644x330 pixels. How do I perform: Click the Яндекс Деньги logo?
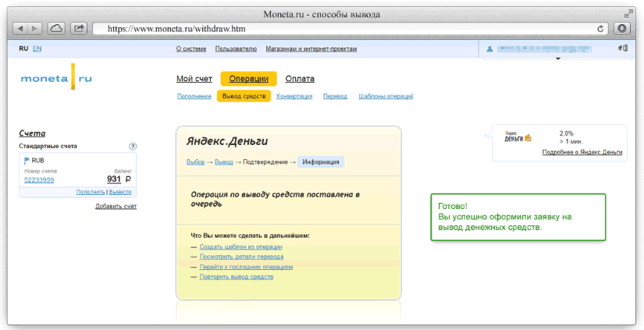pyautogui.click(x=518, y=137)
